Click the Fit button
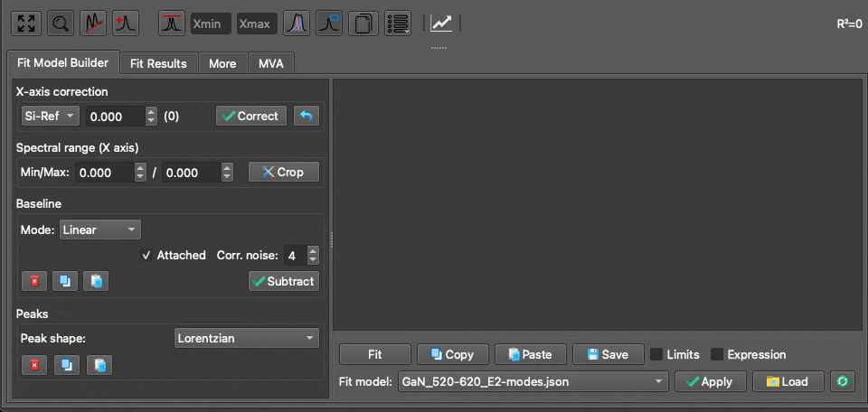 pyautogui.click(x=374, y=354)
